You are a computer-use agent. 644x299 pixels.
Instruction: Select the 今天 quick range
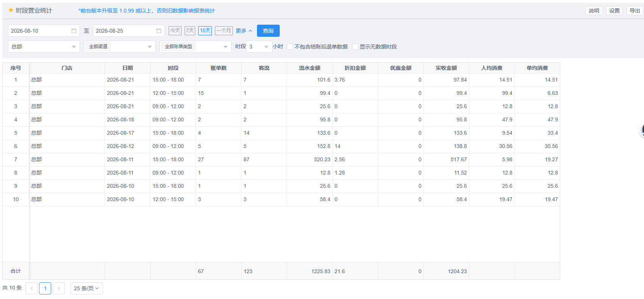pyautogui.click(x=175, y=31)
